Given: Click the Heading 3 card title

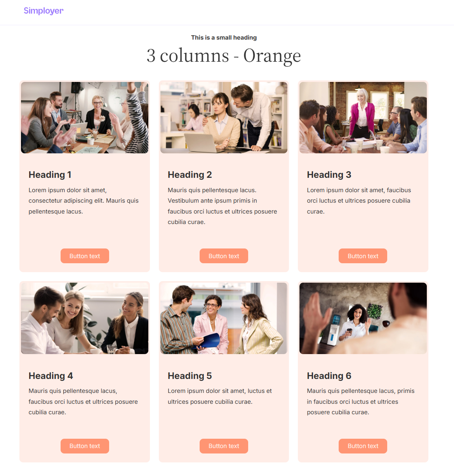Looking at the screenshot, I should pyautogui.click(x=329, y=175).
